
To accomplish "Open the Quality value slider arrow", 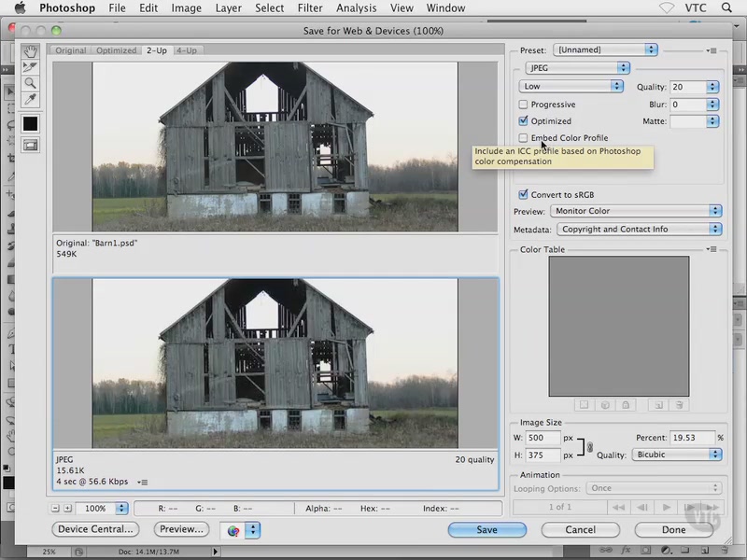I will 712,87.
